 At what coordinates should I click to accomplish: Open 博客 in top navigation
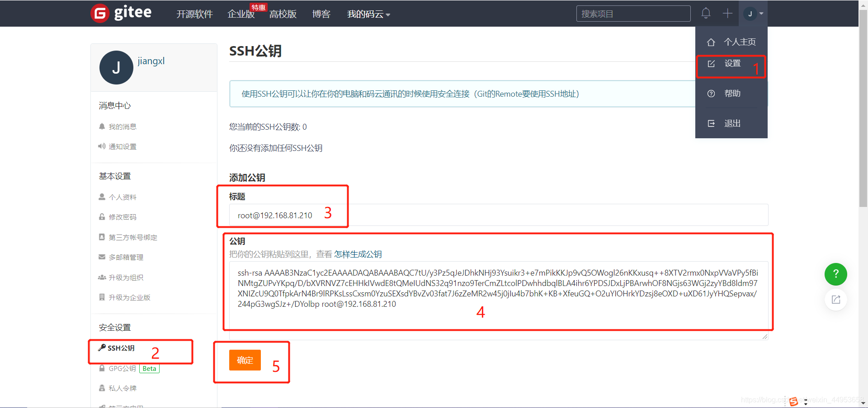pos(321,14)
